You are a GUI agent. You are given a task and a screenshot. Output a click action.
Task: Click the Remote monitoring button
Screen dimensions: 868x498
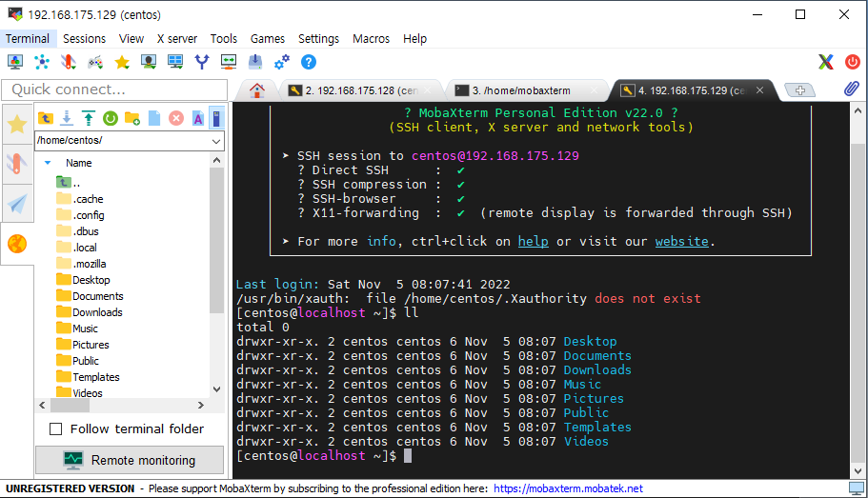tap(130, 460)
